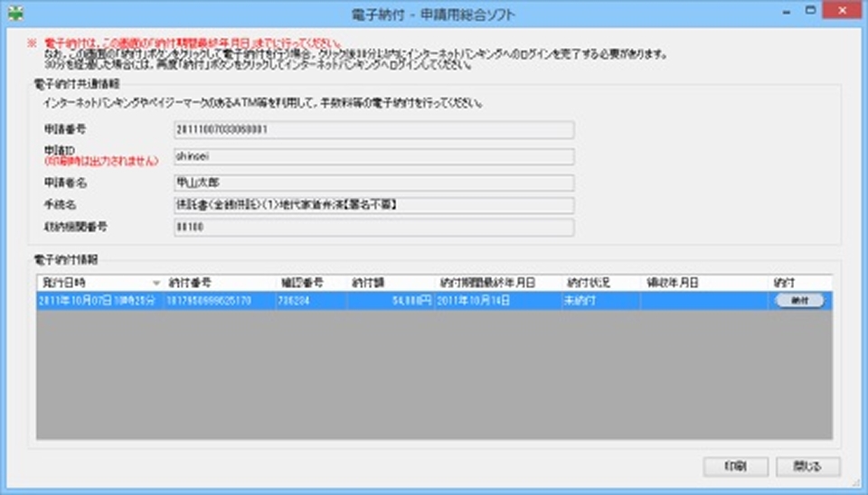Click the application icon in title bar
Screen dimensions: 868x495
coord(15,14)
